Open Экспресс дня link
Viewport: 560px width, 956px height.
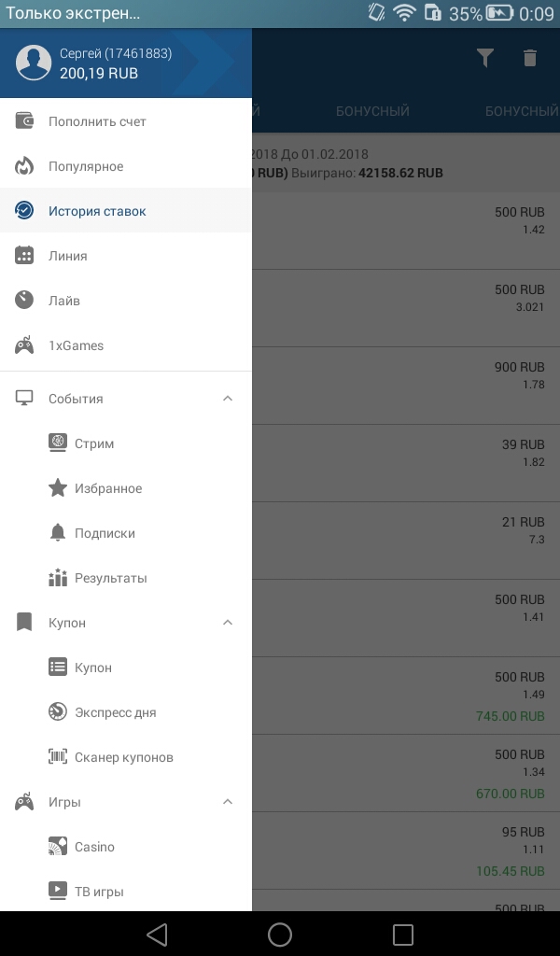115,712
